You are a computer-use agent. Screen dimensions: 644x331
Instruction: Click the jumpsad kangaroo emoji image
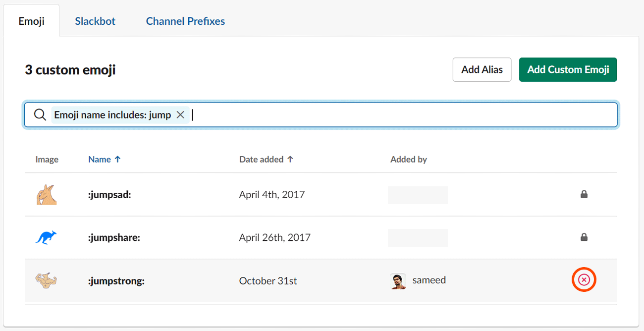click(46, 194)
